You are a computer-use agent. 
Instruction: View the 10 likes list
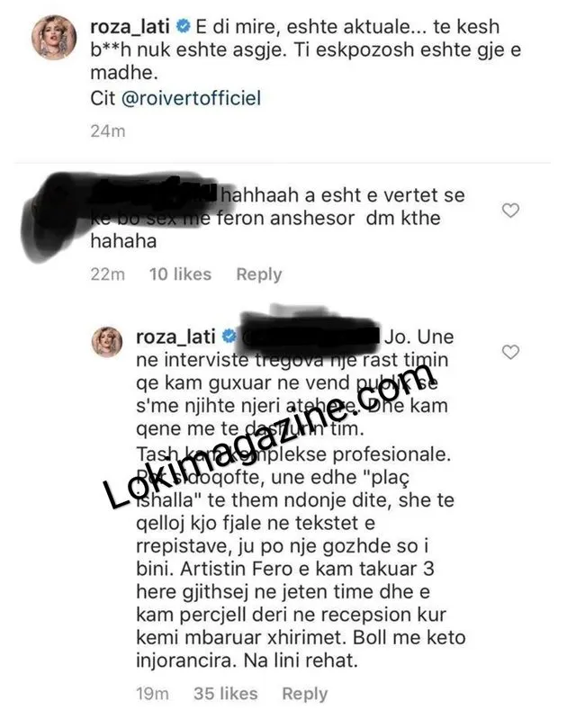180,274
